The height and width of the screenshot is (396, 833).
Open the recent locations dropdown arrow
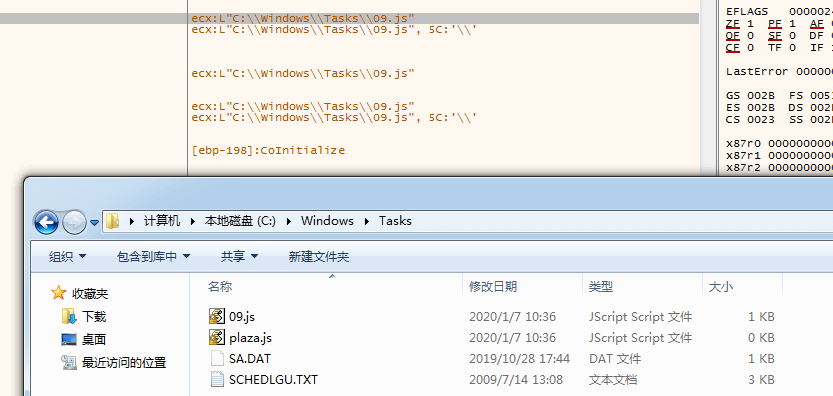[95, 223]
